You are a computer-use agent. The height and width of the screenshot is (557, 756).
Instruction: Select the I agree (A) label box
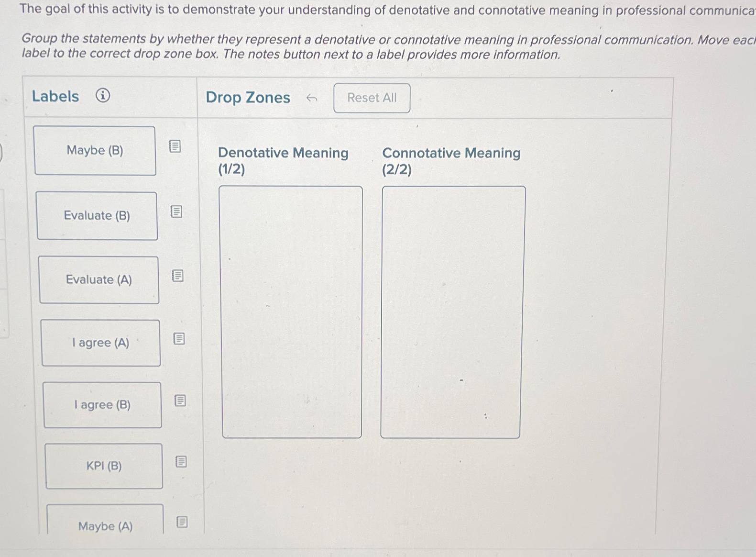pyautogui.click(x=100, y=342)
